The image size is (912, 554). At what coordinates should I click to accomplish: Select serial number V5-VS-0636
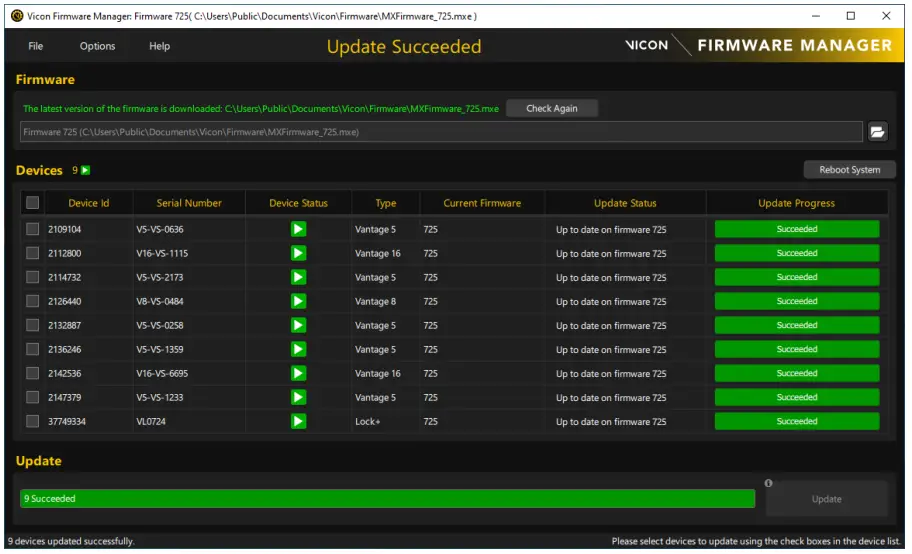[160, 229]
